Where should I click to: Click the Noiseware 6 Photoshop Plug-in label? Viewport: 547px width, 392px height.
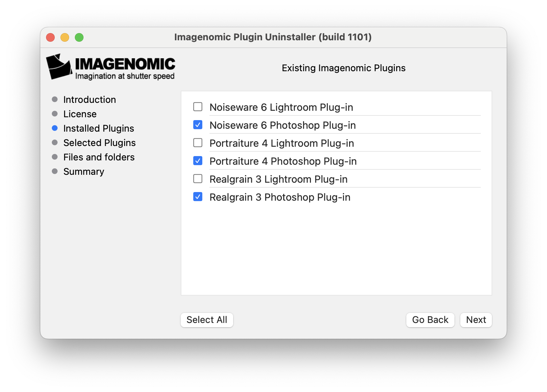tap(282, 125)
